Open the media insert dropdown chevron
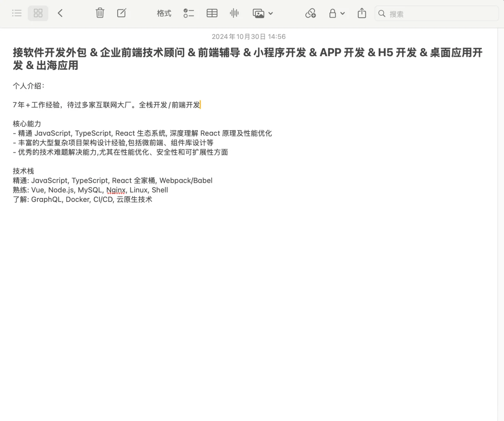Image resolution: width=504 pixels, height=421 pixels. 270,13
